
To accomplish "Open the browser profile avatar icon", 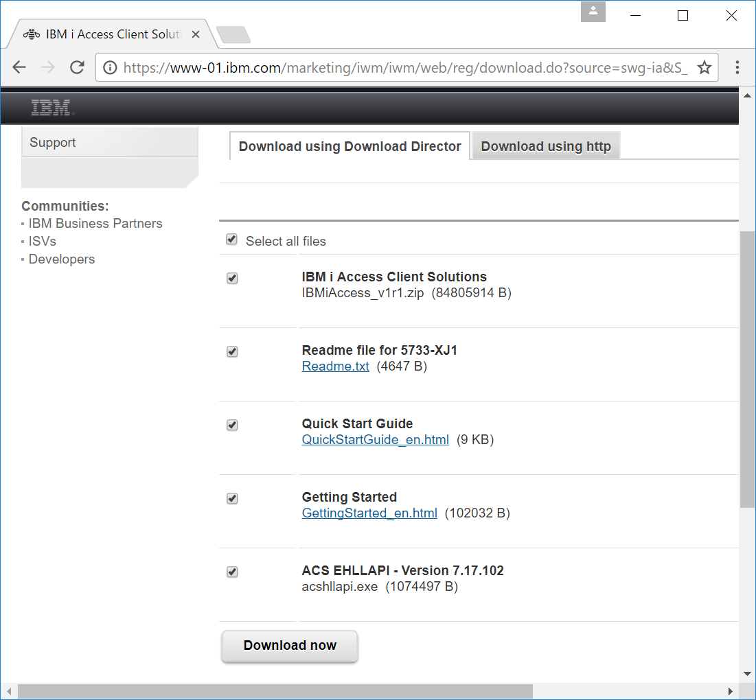I will click(593, 11).
